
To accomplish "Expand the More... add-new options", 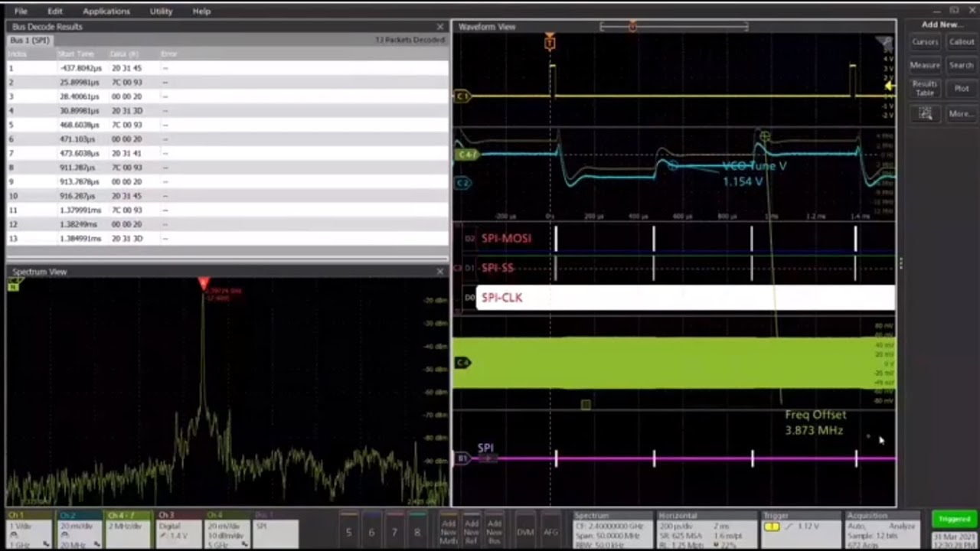I will point(961,114).
